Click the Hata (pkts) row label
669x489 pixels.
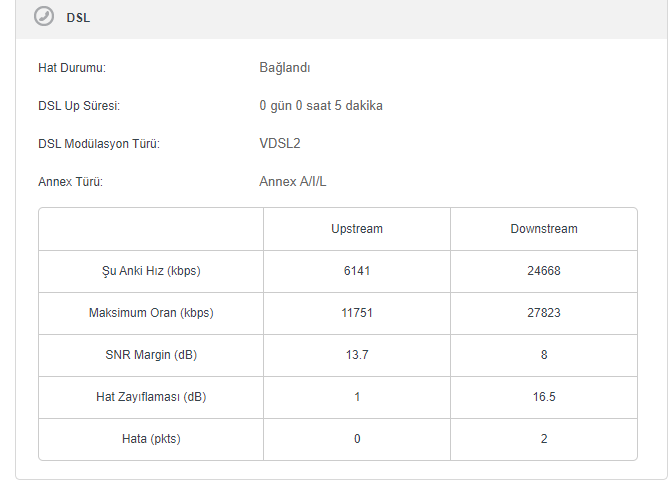point(151,439)
